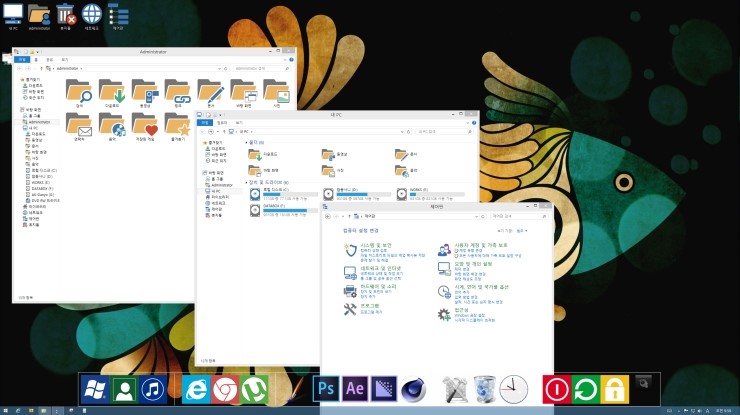This screenshot has height=415, width=740.
Task: Open Programs category with tools icon in Control Panel
Action: click(x=370, y=306)
